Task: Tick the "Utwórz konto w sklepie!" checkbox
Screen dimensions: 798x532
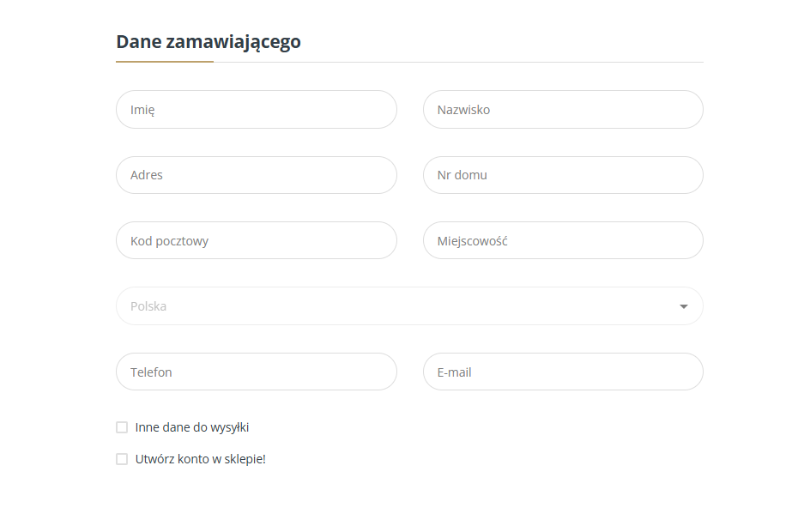Action: (122, 459)
